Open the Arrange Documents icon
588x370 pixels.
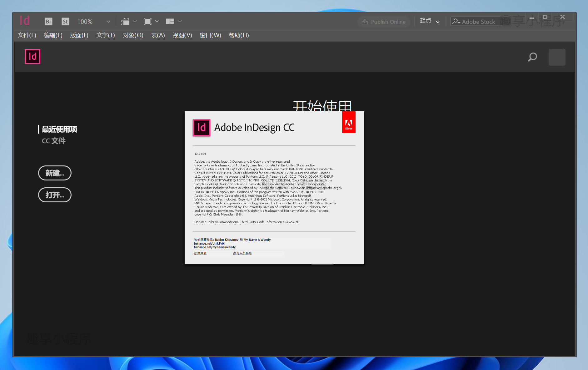(x=170, y=21)
